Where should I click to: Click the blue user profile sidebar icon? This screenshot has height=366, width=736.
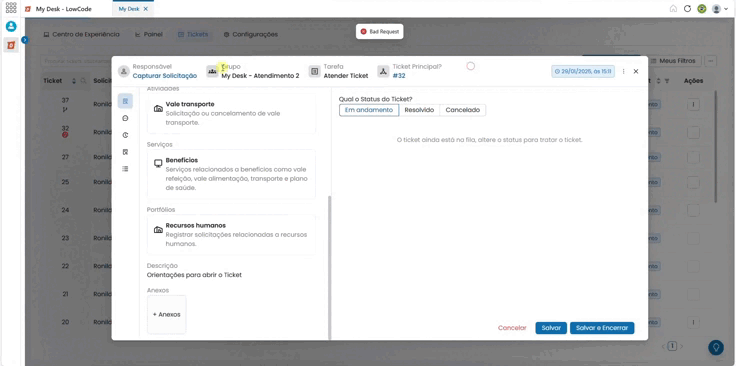tap(11, 26)
